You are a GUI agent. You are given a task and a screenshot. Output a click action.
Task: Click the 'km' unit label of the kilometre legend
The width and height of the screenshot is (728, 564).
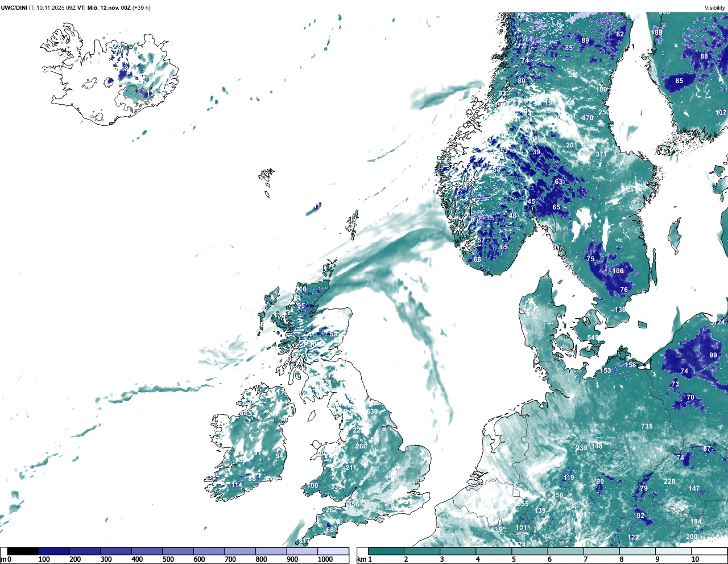(361, 559)
